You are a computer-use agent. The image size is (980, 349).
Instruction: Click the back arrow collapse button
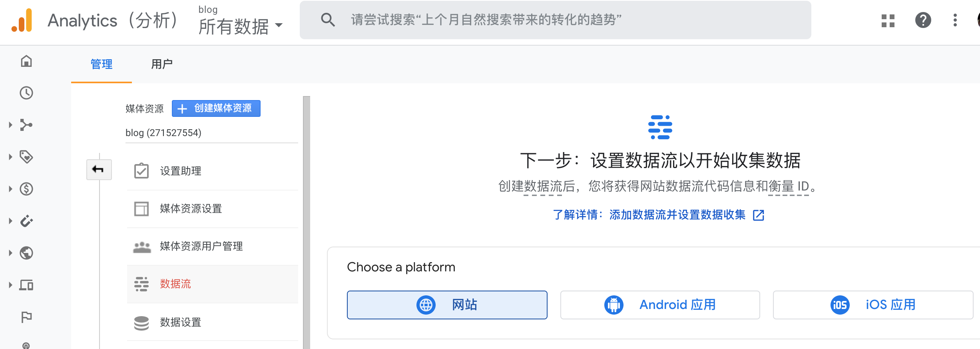[99, 170]
